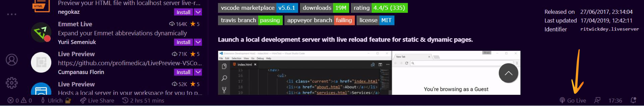Click the negokaz publisher name

[x=69, y=12]
